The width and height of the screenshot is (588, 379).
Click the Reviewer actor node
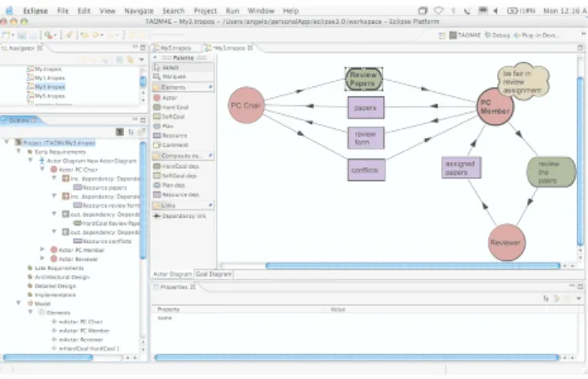(506, 242)
